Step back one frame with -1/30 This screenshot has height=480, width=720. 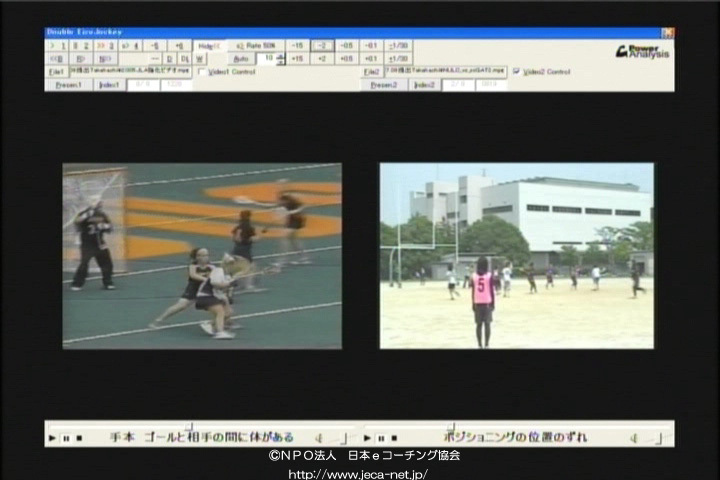coord(398,45)
